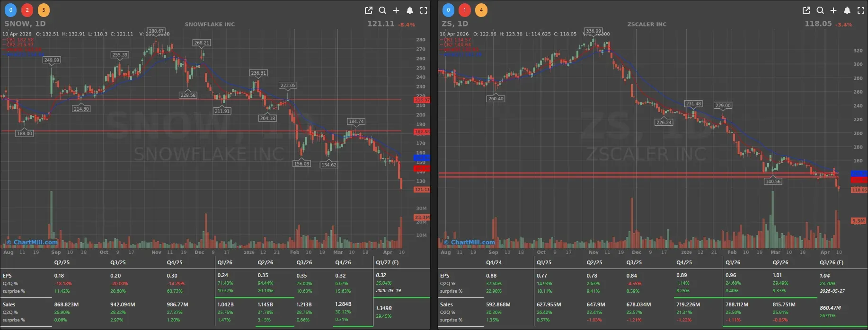Image resolution: width=868 pixels, height=330 pixels.
Task: Click the 268.21 price label on SNOW chart
Action: coord(202,43)
